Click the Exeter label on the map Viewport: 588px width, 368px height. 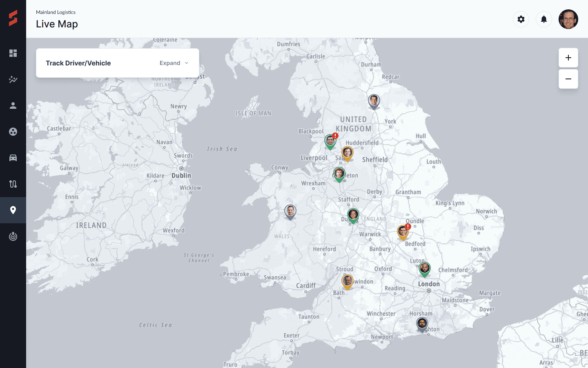pos(292,335)
